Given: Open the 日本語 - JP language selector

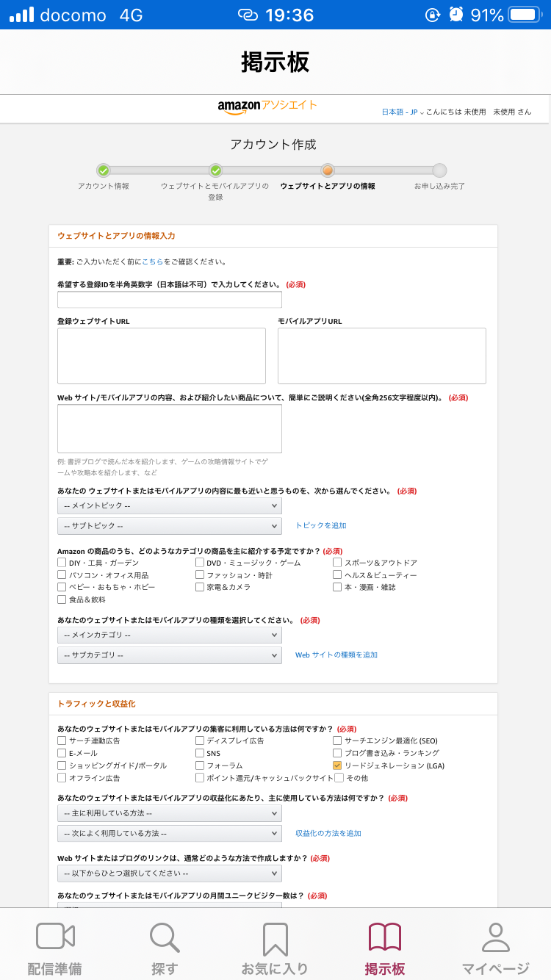Looking at the screenshot, I should (x=402, y=112).
